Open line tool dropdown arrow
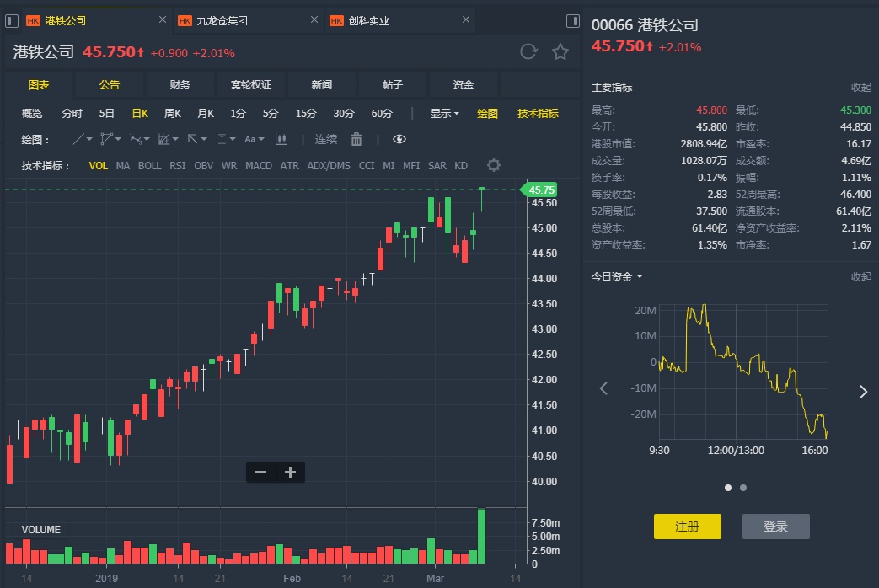This screenshot has width=879, height=588. pyautogui.click(x=89, y=139)
